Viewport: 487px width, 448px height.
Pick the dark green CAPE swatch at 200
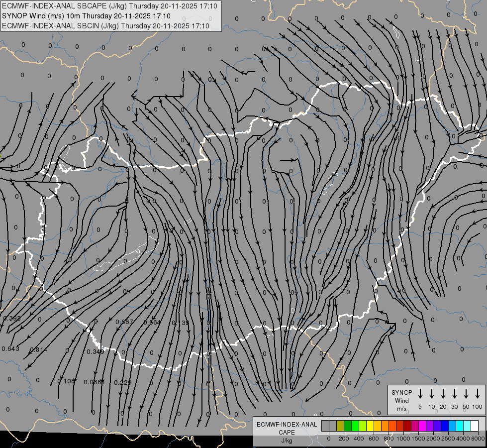tap(348, 426)
